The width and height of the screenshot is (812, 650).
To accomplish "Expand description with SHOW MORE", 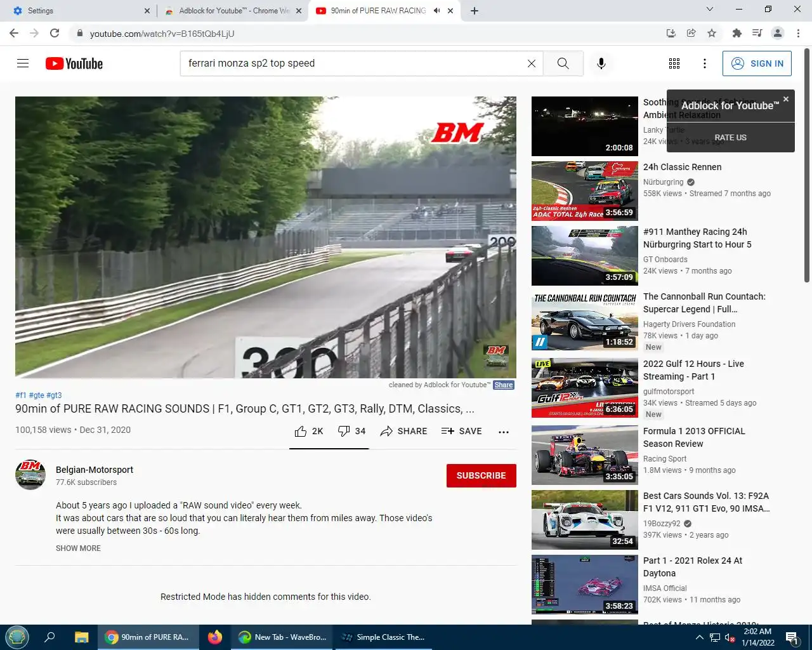I will tap(78, 548).
